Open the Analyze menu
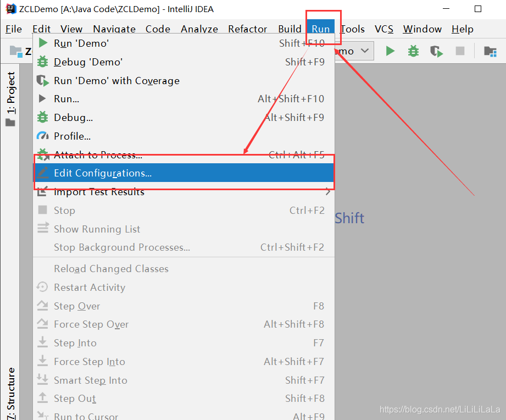Viewport: 506px width, 420px height. coord(199,29)
